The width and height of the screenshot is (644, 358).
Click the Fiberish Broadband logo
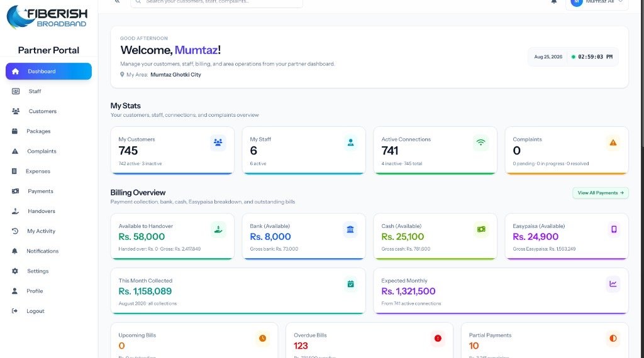47,17
